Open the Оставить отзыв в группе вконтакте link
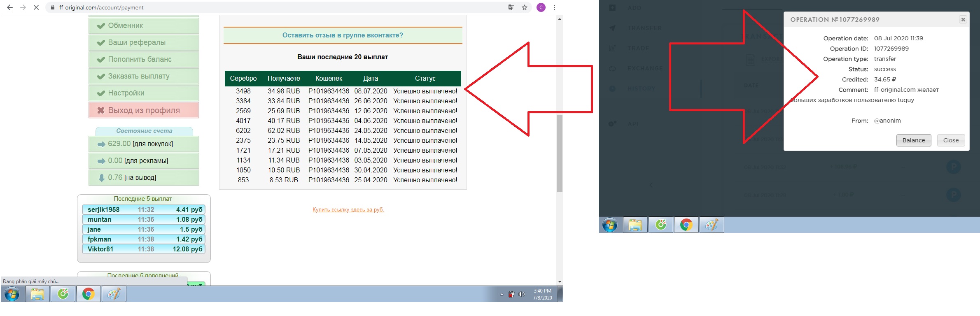This screenshot has height=316, width=980. [343, 35]
